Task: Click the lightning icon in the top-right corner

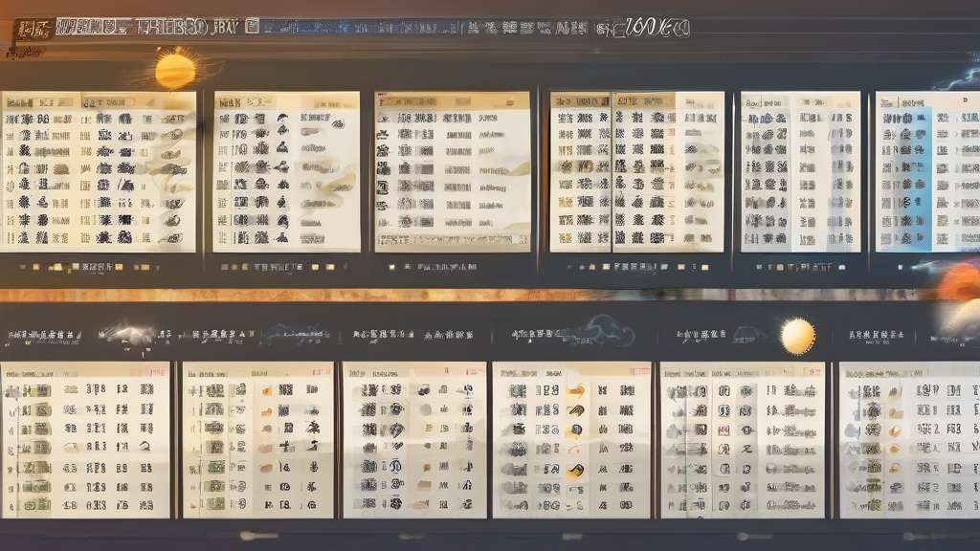Action: pyautogui.click(x=960, y=78)
